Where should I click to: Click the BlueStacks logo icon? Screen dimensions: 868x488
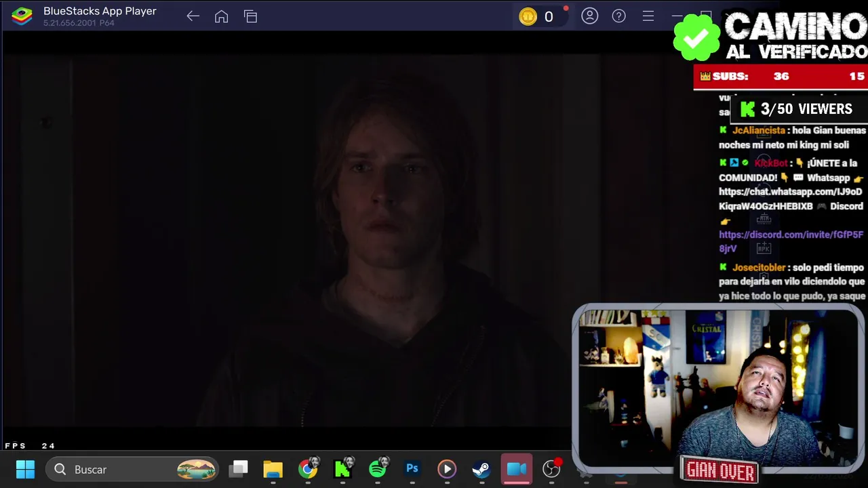click(x=22, y=16)
